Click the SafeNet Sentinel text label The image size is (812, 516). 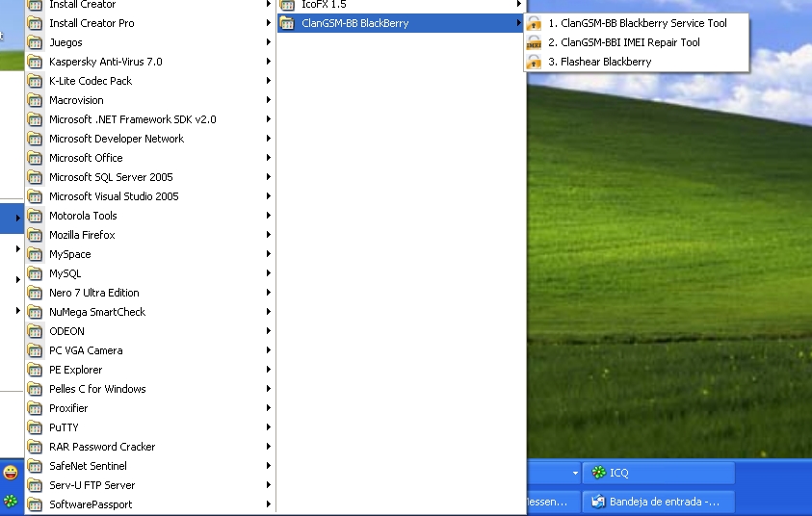coord(88,466)
